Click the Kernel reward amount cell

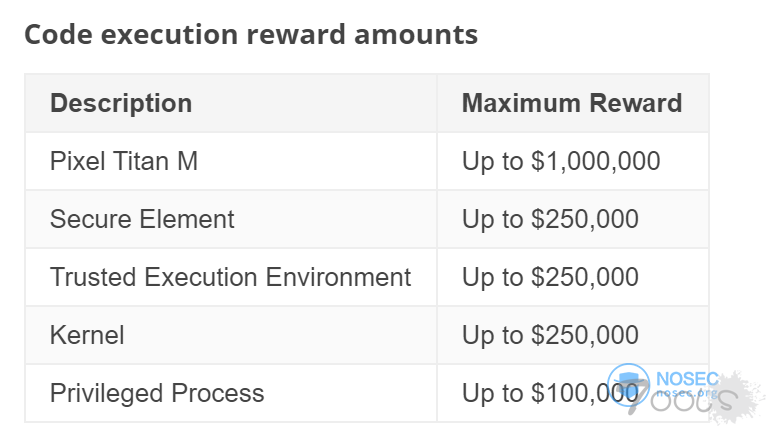click(550, 335)
